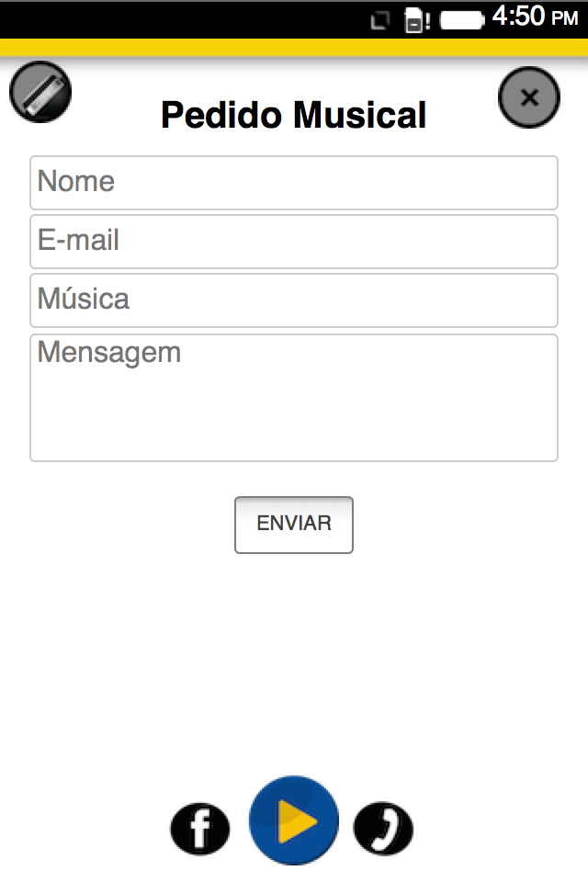The image size is (588, 882).
Task: Select the E-mail input field
Action: pos(294,241)
